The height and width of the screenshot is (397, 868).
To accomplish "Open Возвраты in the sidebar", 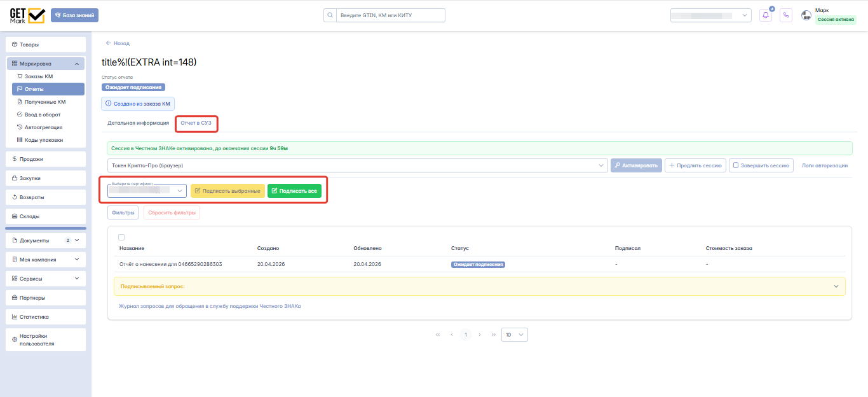I will click(46, 197).
